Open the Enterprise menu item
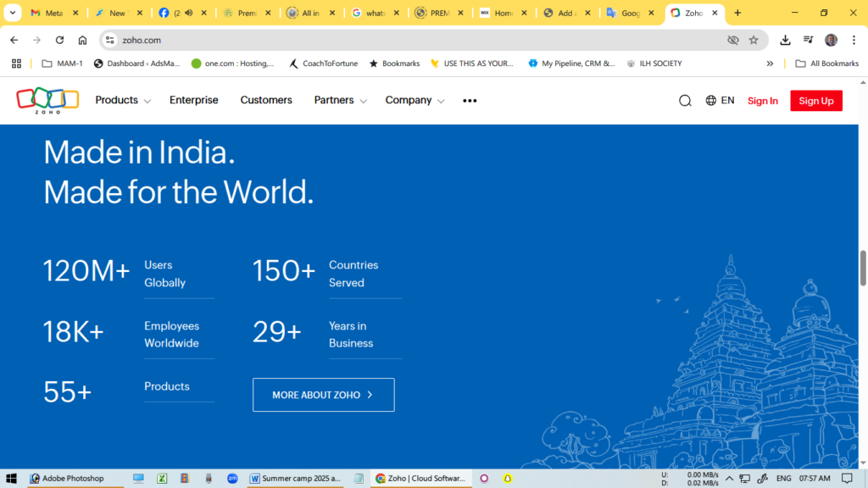 (x=194, y=100)
